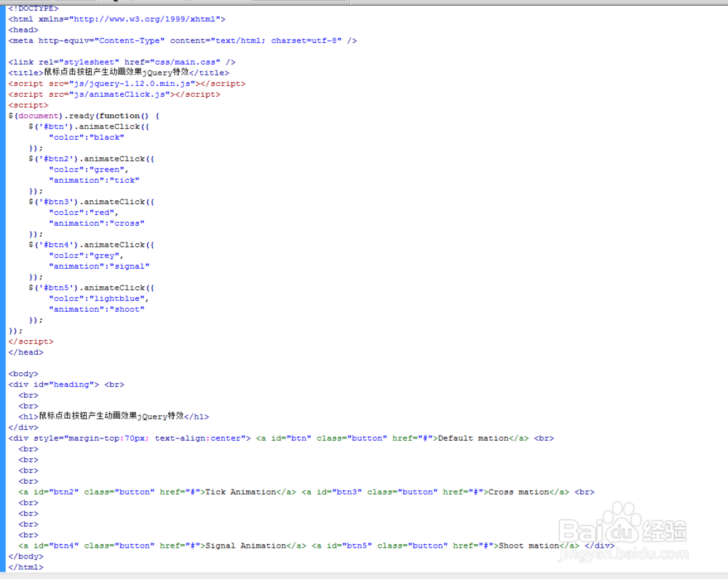Click the link stylesheet css/main.css line
The image size is (728, 579).
(x=122, y=62)
